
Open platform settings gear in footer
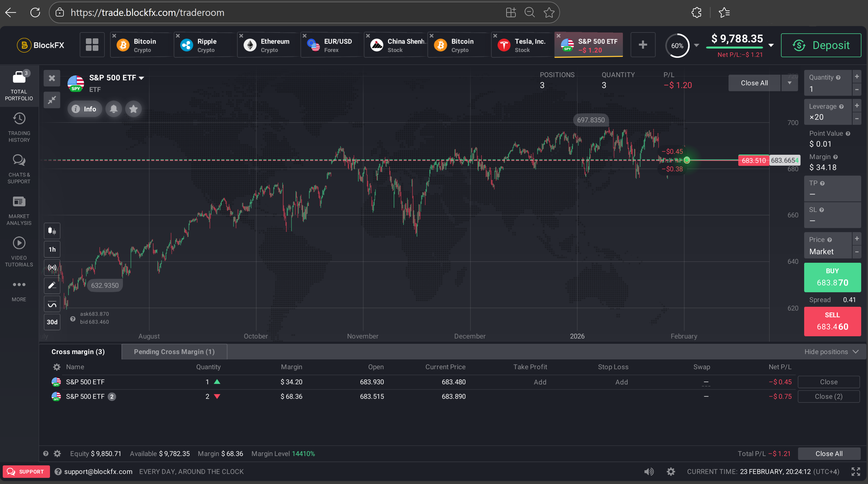671,472
